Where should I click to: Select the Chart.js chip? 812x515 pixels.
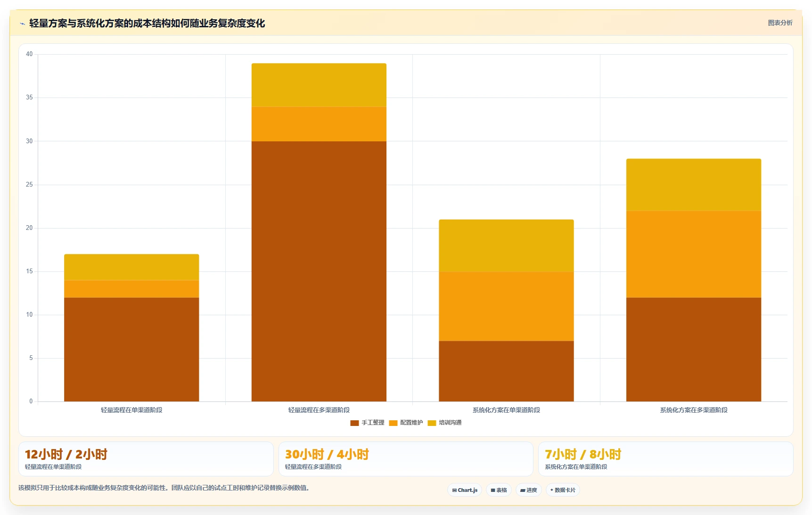point(465,490)
